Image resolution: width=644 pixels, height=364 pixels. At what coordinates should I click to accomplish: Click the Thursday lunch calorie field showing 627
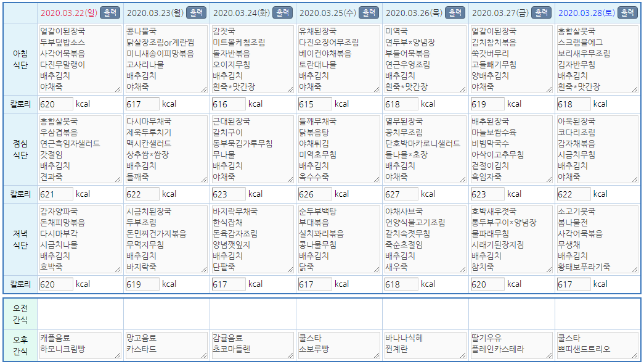coord(401,194)
